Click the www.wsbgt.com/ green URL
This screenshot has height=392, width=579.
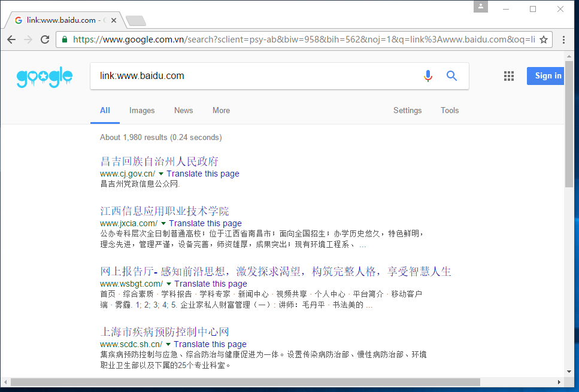coord(131,284)
